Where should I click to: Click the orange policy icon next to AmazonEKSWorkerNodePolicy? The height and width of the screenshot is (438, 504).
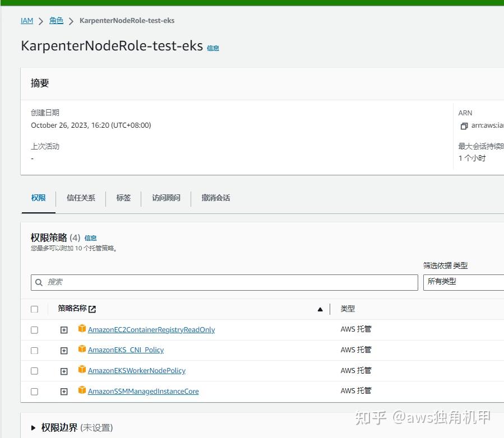click(x=82, y=370)
